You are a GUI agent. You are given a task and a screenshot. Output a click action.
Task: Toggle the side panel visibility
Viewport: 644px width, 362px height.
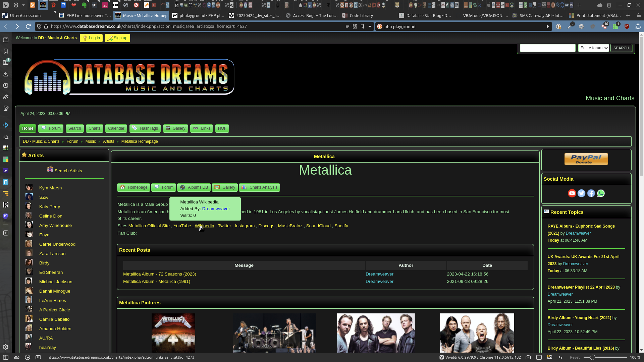tap(6, 357)
